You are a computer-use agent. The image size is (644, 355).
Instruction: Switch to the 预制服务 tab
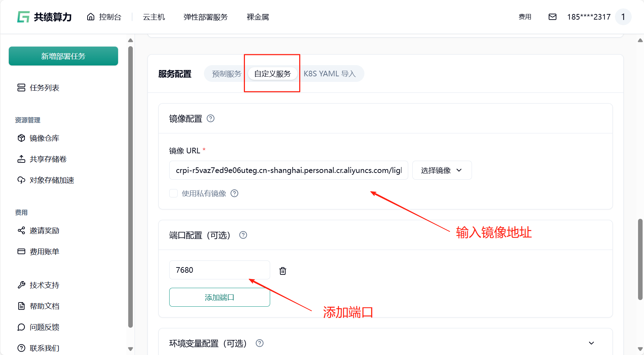click(x=226, y=74)
